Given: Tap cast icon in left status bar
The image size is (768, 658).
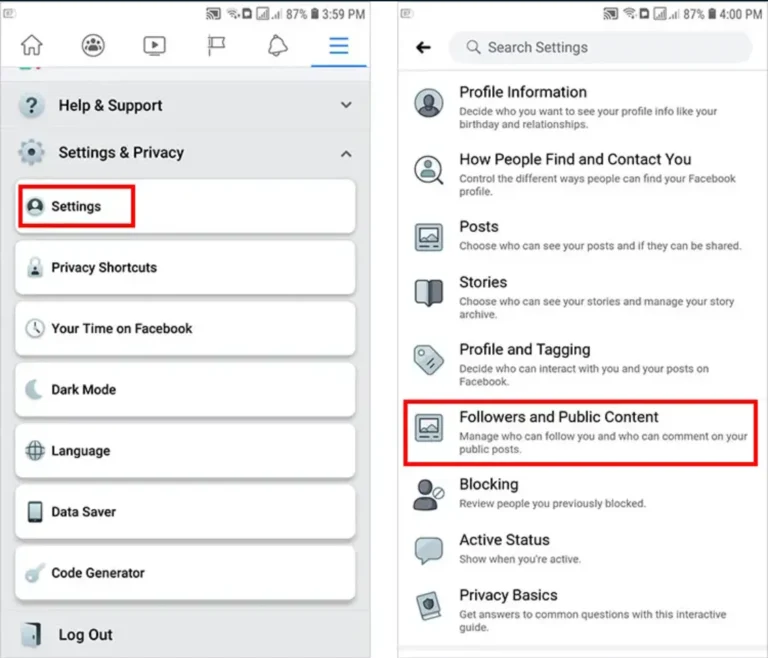Looking at the screenshot, I should coord(213,14).
